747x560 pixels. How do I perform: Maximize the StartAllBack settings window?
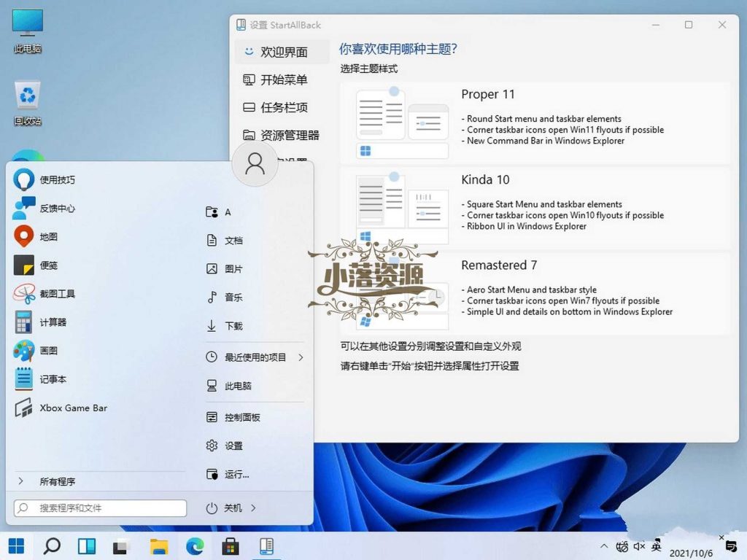tap(689, 25)
